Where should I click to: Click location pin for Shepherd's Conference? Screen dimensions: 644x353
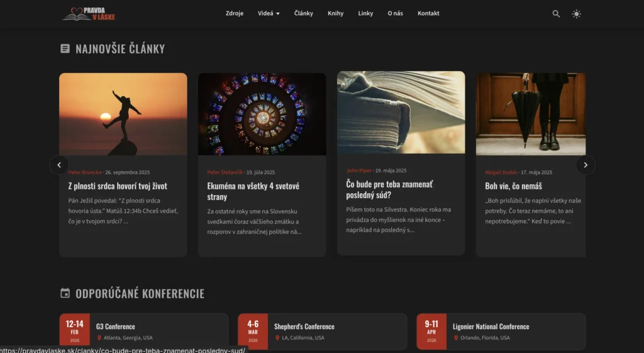coord(277,338)
